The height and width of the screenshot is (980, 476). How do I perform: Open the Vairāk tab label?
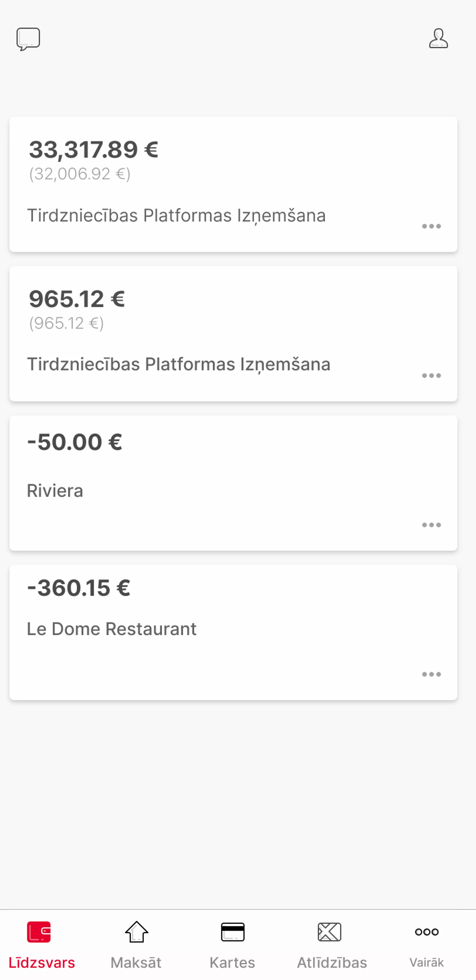[426, 962]
